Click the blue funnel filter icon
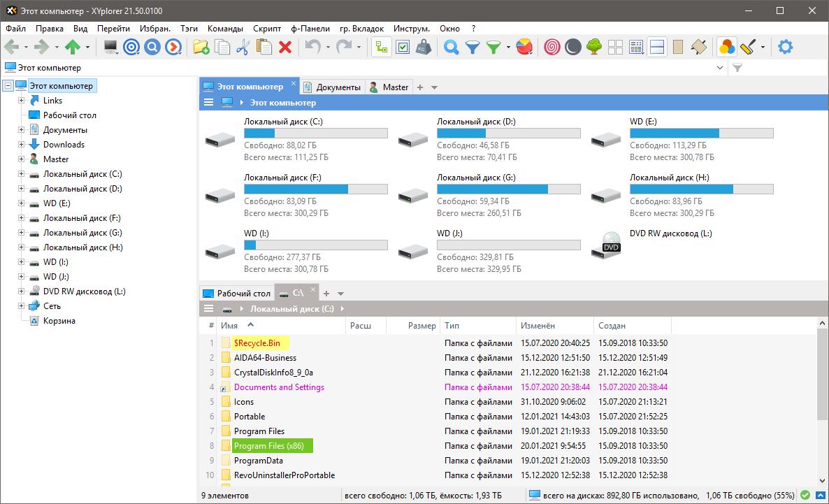The height and width of the screenshot is (504, 829). tap(473, 47)
